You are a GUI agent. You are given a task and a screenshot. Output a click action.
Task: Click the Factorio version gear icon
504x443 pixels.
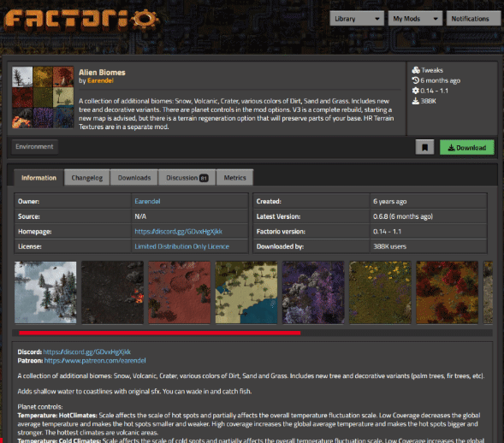(x=416, y=91)
